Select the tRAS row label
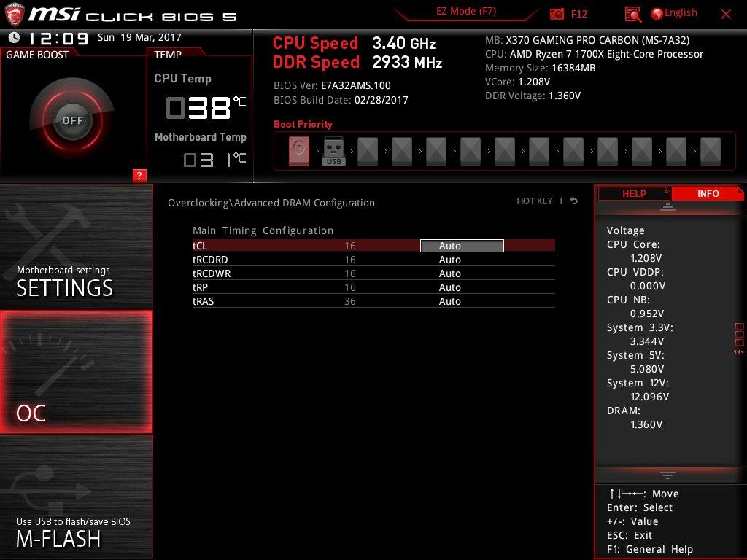747x560 pixels. tap(203, 301)
